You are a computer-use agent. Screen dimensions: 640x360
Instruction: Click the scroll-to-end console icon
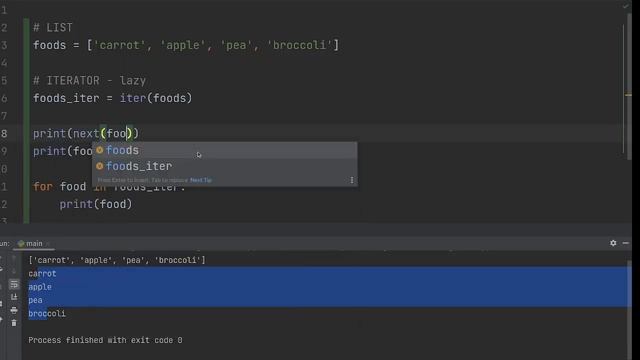tap(14, 297)
